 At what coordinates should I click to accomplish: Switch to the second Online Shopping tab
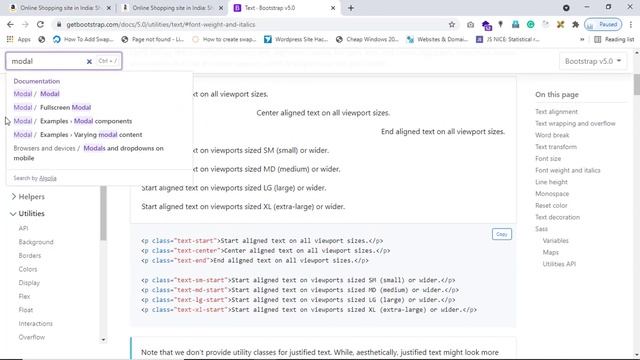(x=172, y=8)
